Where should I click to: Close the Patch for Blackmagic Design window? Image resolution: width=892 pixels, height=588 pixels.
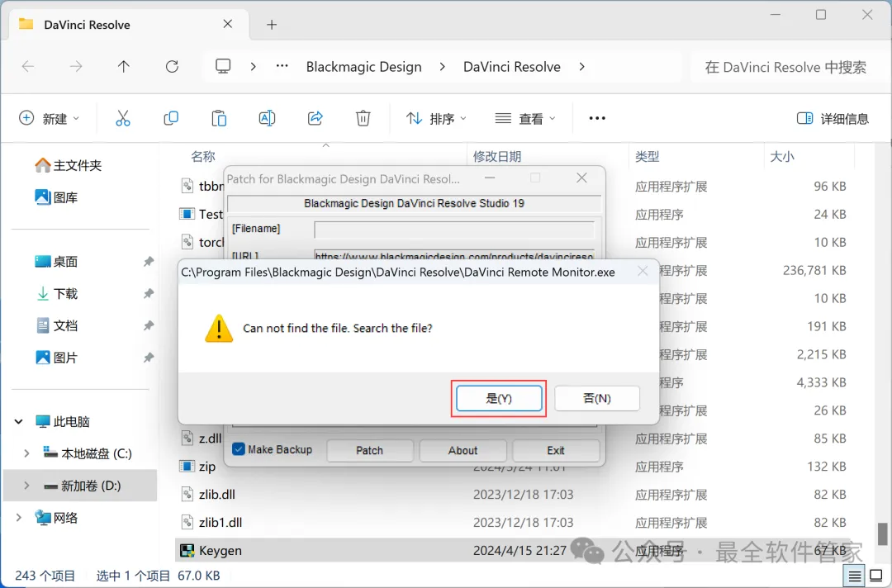click(x=581, y=178)
